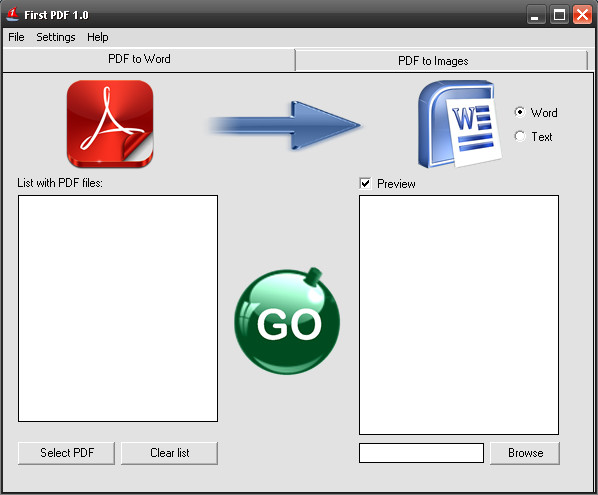Select the Text output radio button
The image size is (598, 495).
(x=519, y=136)
